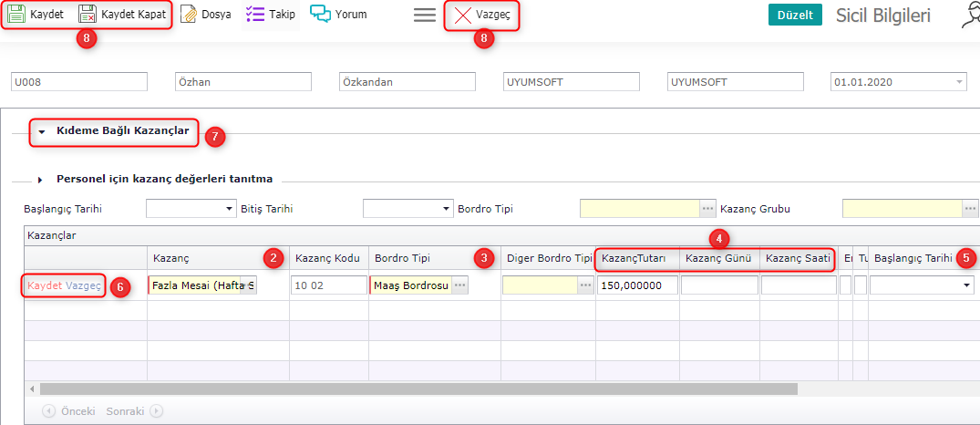
Task: Open the Yorum comments icon
Action: (320, 15)
